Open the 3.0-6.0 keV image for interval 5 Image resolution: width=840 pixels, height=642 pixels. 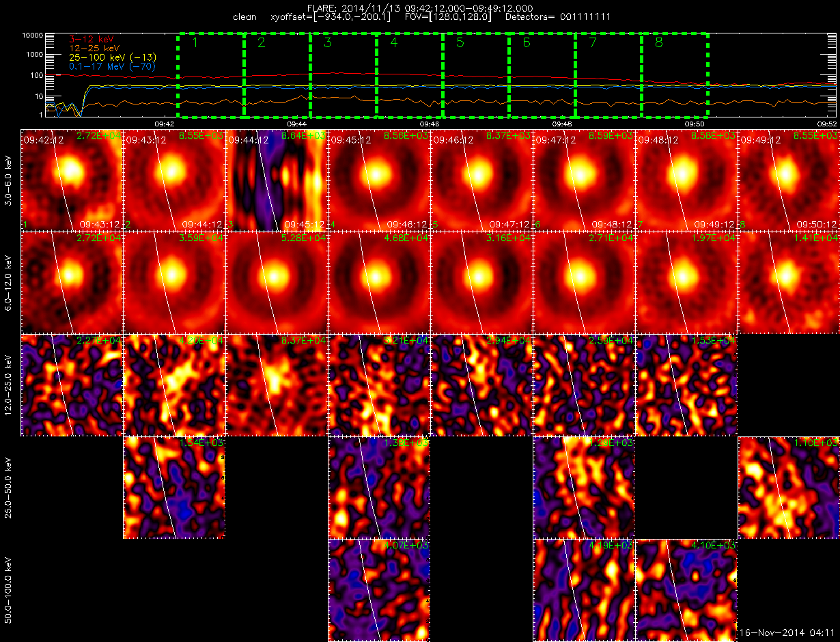click(481, 180)
